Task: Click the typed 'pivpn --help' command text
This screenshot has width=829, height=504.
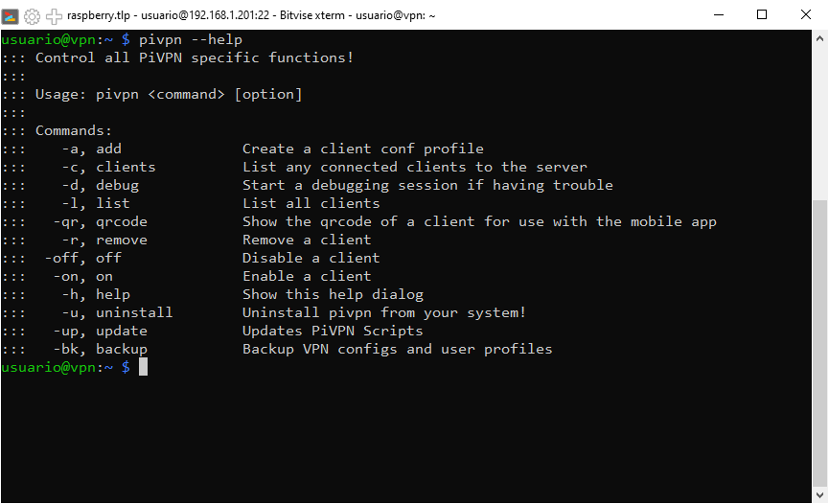Action: pos(191,39)
